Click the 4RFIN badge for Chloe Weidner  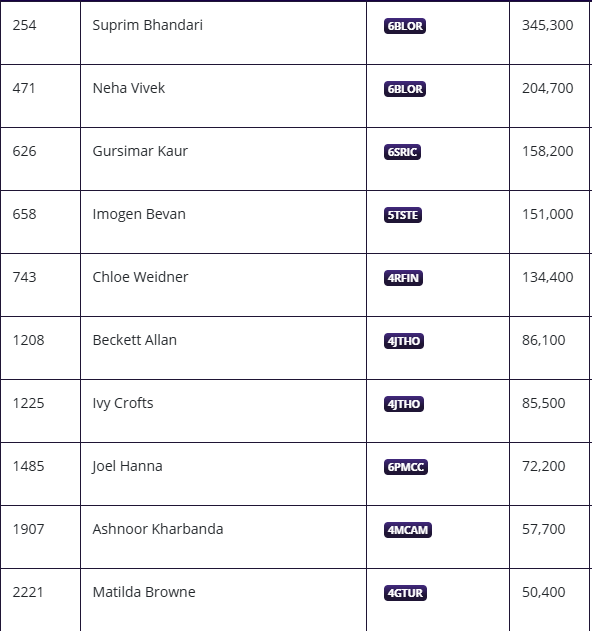pyautogui.click(x=403, y=278)
